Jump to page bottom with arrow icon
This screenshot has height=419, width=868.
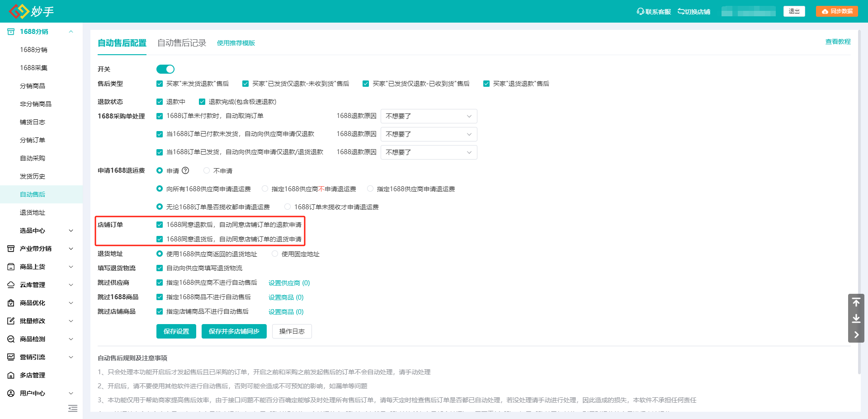856,319
